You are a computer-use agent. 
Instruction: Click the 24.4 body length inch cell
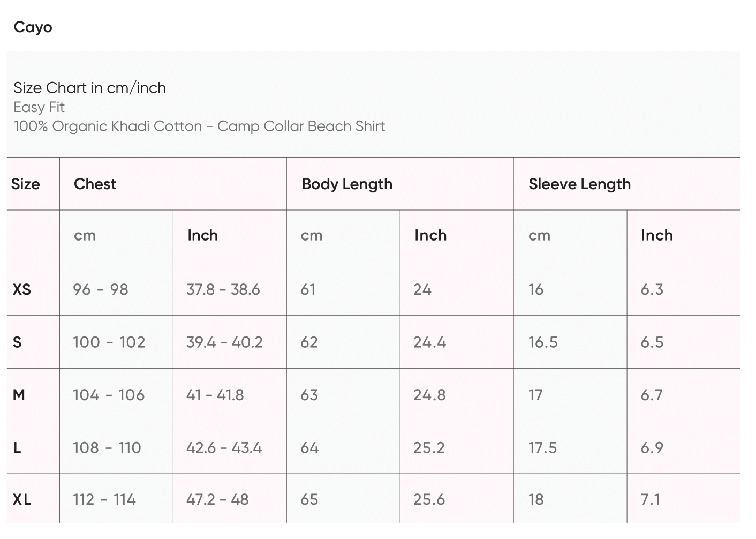point(429,342)
